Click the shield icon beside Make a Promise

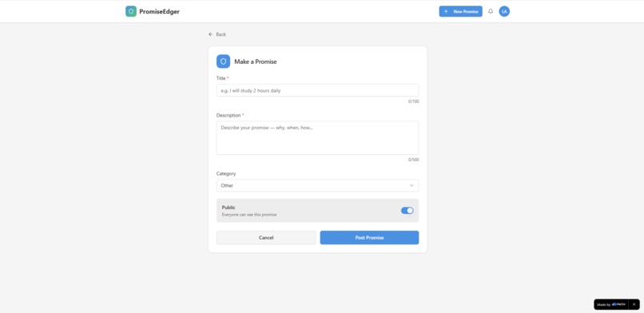click(224, 61)
